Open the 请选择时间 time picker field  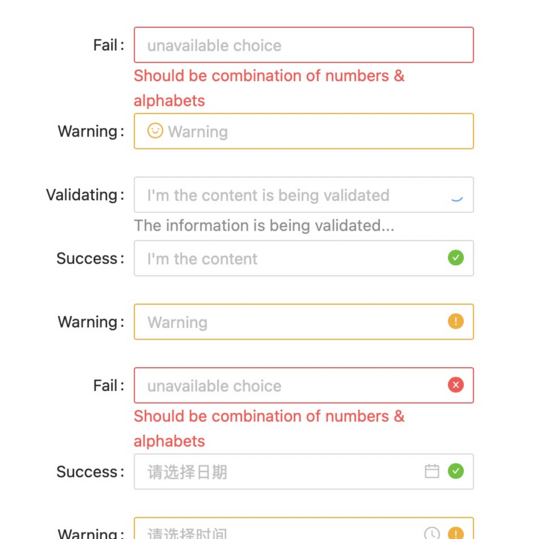click(304, 528)
